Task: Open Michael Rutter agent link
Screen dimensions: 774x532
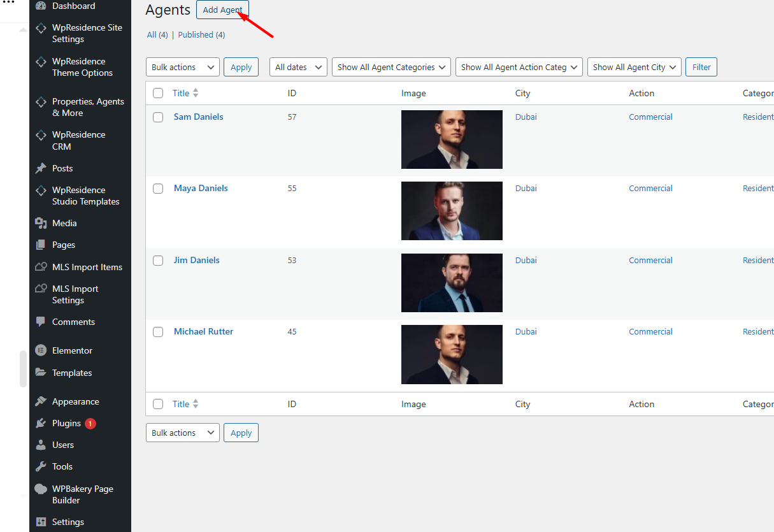Action: 203,331
